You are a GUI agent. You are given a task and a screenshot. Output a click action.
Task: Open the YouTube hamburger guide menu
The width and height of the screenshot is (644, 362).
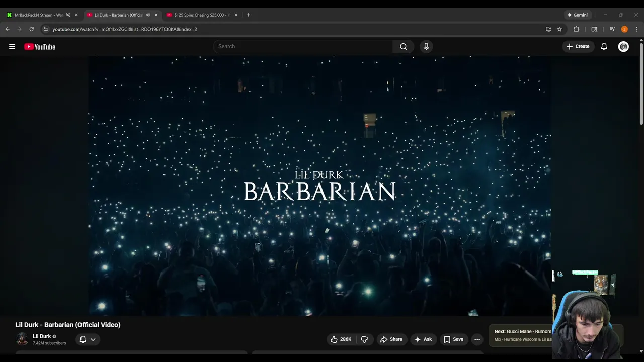point(12,47)
